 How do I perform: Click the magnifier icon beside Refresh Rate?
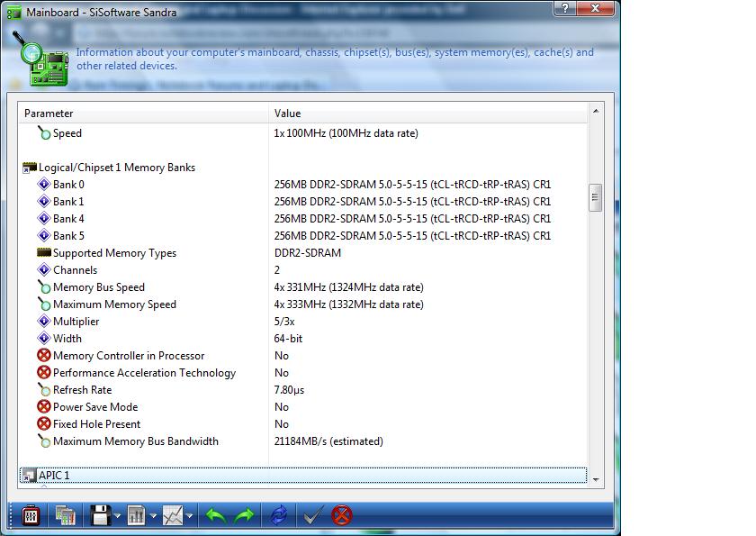[x=44, y=389]
